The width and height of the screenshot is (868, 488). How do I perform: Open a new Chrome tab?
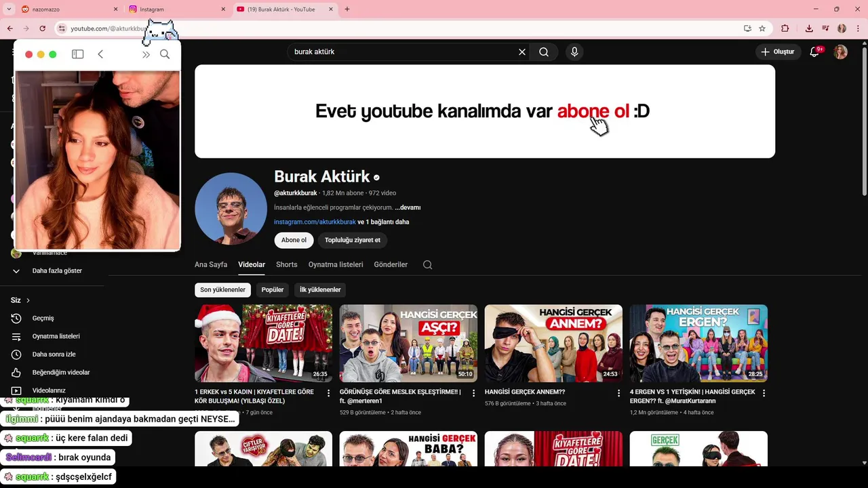[x=347, y=9]
